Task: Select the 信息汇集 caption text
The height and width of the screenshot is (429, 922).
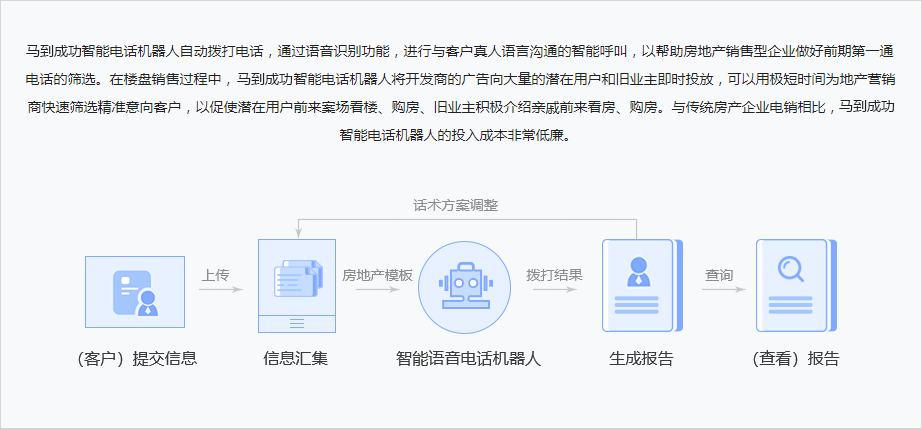Action: click(x=296, y=359)
